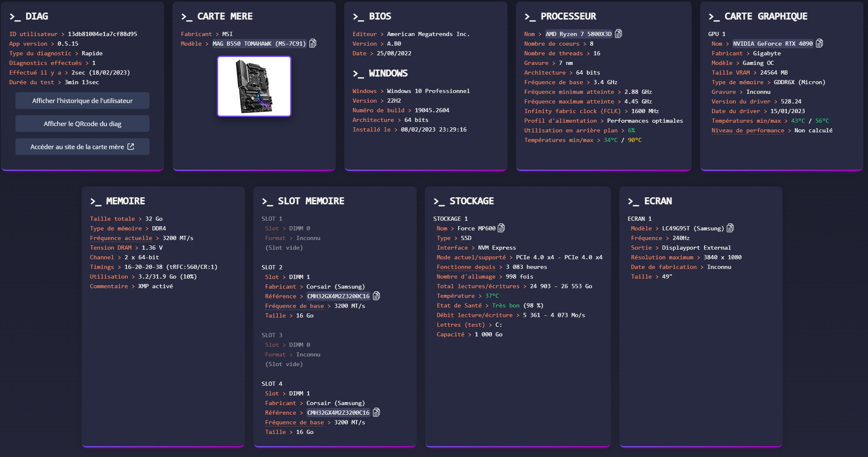Click the Infinity fabric clock value 1600 MHz

pyautogui.click(x=645, y=111)
